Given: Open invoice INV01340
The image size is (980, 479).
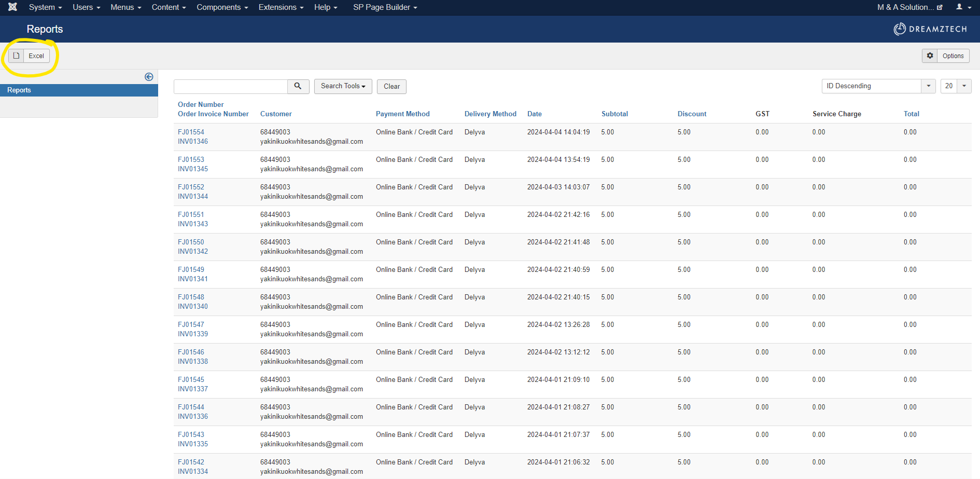Looking at the screenshot, I should (193, 306).
